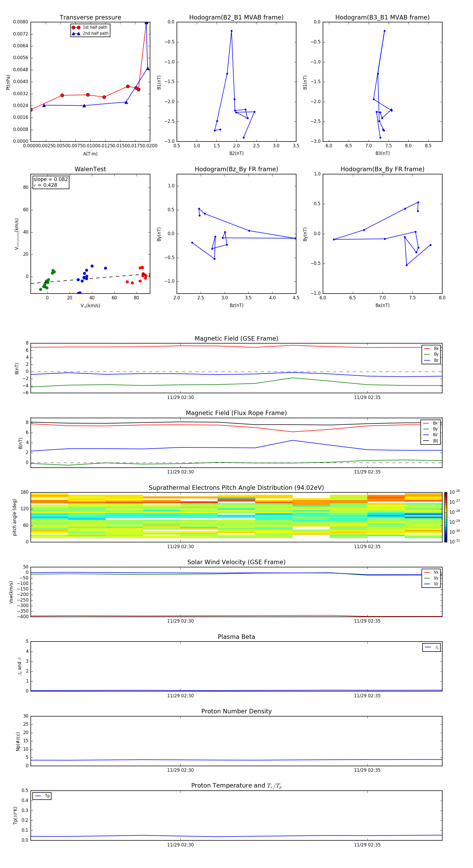The width and height of the screenshot is (473, 868).
Task: Click the 'slope = 0.082' annotation
Action: click(x=51, y=179)
